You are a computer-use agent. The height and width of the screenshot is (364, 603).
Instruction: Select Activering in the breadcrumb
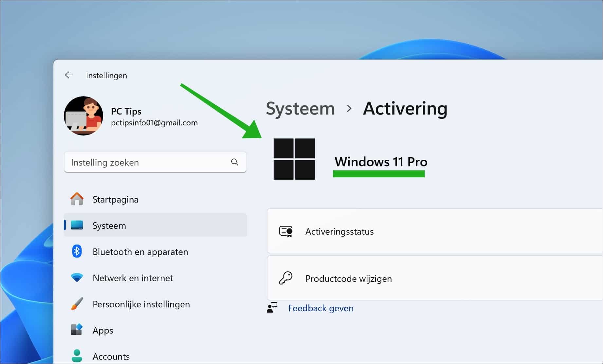coord(405,109)
